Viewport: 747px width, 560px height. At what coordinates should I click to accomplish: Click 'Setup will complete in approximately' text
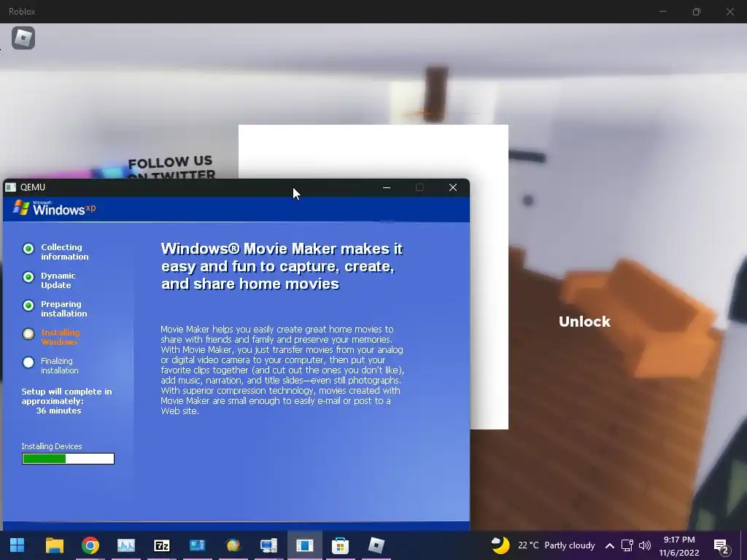pyautogui.click(x=66, y=396)
